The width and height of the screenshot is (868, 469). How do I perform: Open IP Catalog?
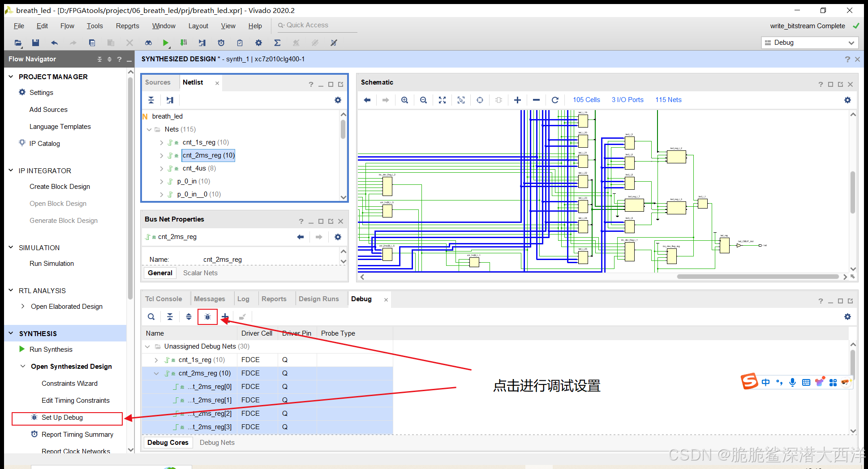(44, 144)
